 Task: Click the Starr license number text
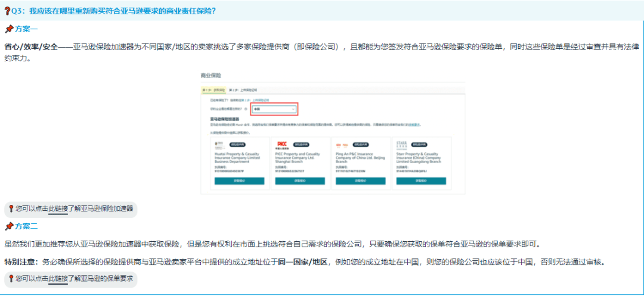coord(411,171)
